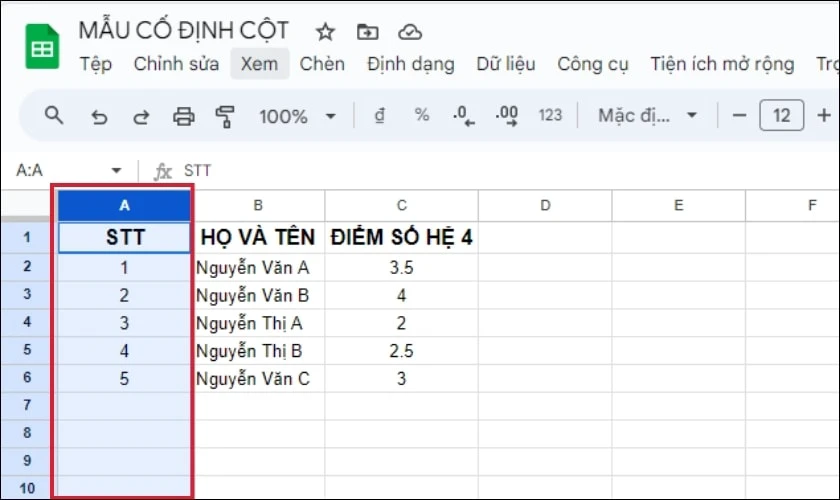Screen dimensions: 840x500
Task: Select the paint format roller icon
Action: (x=225, y=116)
